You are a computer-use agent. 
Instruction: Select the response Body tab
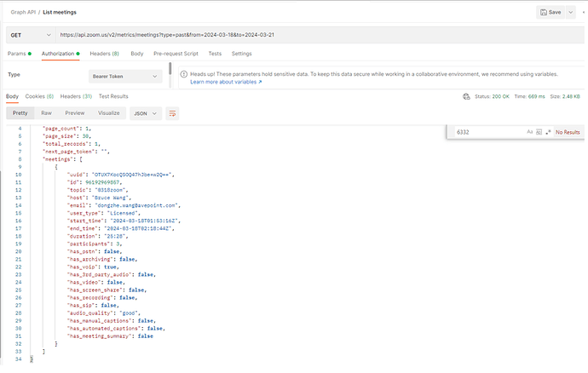(x=12, y=96)
